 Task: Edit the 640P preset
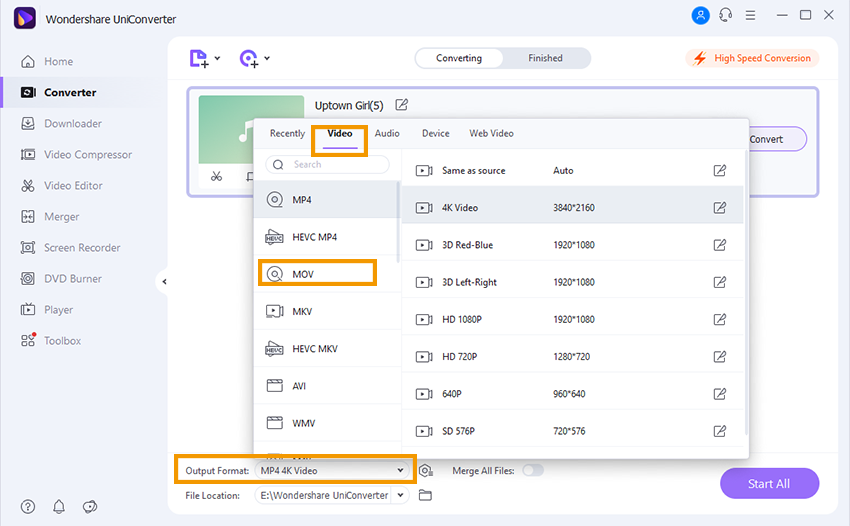(x=719, y=394)
